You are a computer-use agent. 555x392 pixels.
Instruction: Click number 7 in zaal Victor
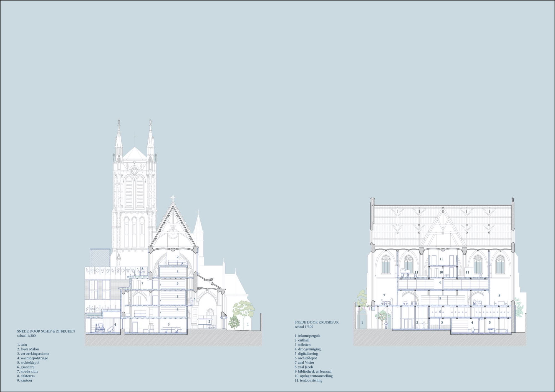pyautogui.click(x=384, y=296)
